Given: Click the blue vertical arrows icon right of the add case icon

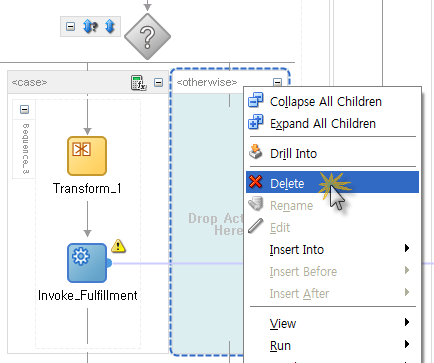Looking at the screenshot, I should [x=110, y=26].
